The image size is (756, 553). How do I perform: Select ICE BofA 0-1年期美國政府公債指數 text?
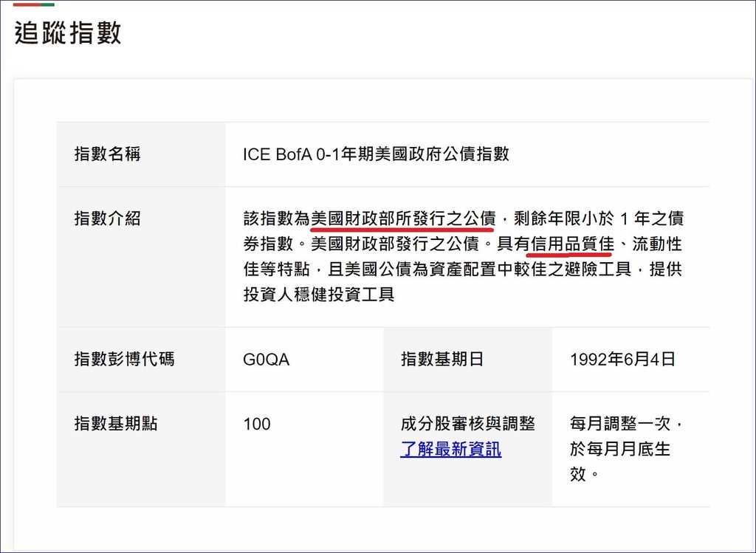[x=376, y=154]
